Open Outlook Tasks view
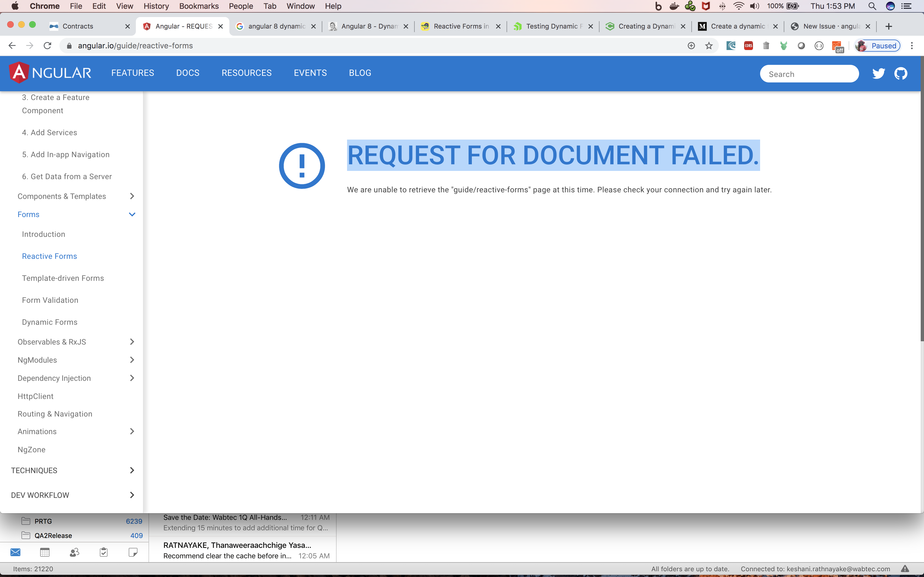Viewport: 924px width, 577px height. 103,552
